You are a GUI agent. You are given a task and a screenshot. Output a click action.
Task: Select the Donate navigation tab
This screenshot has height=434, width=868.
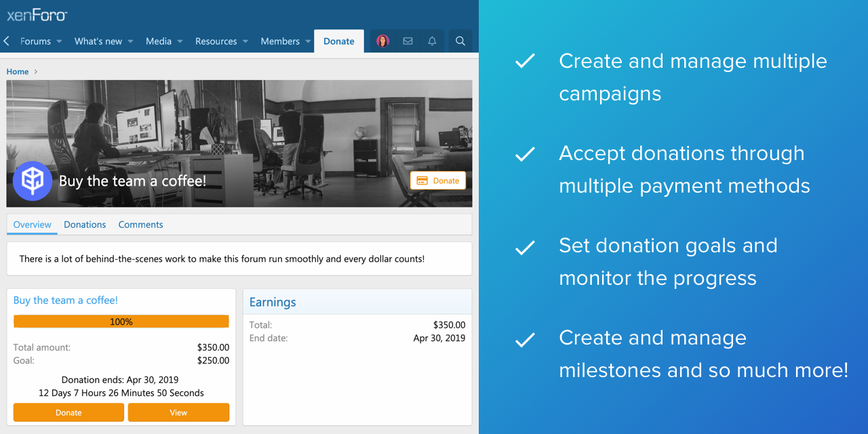coord(338,41)
